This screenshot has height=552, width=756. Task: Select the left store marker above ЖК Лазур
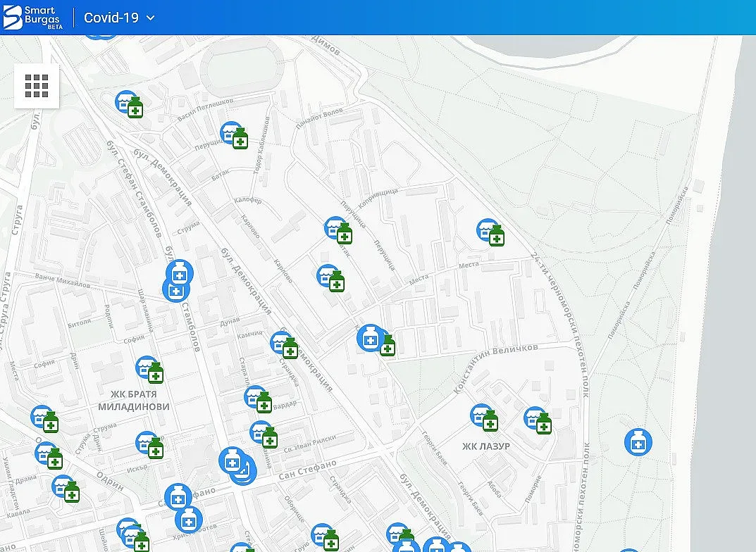484,417
